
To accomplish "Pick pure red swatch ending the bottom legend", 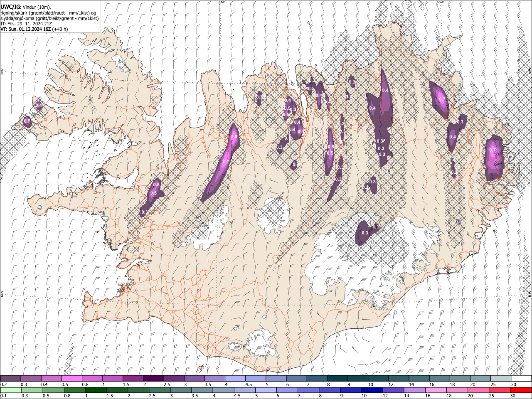I will point(521,390).
